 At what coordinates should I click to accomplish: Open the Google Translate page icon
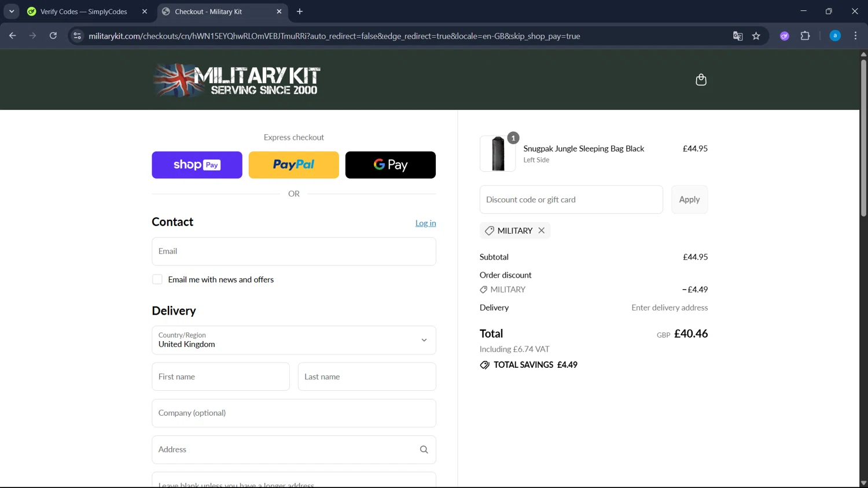pos(738,36)
